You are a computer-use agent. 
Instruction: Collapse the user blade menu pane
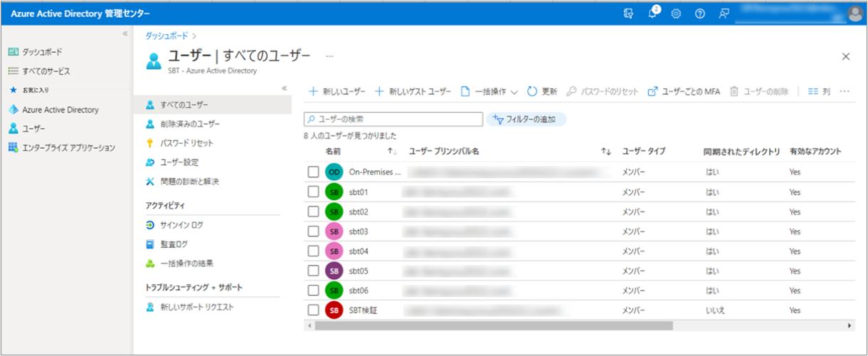click(x=284, y=88)
